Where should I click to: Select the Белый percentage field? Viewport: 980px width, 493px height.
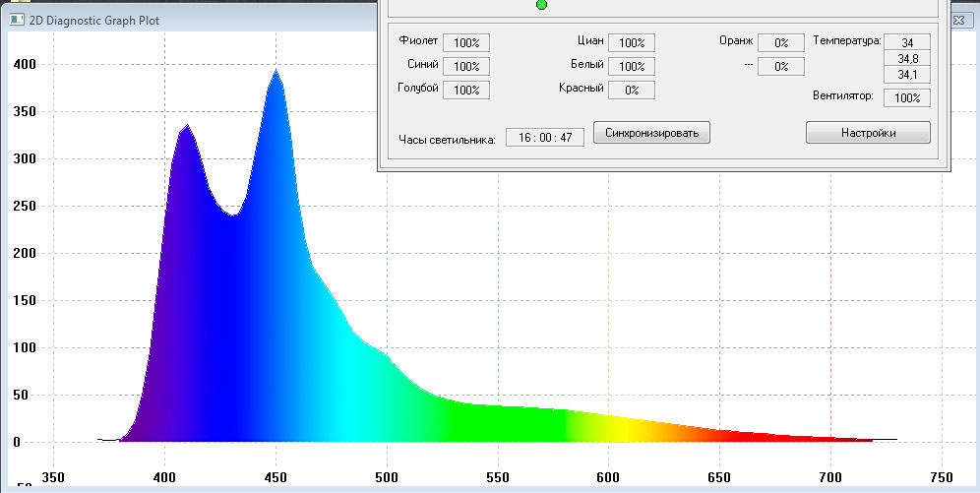point(632,66)
